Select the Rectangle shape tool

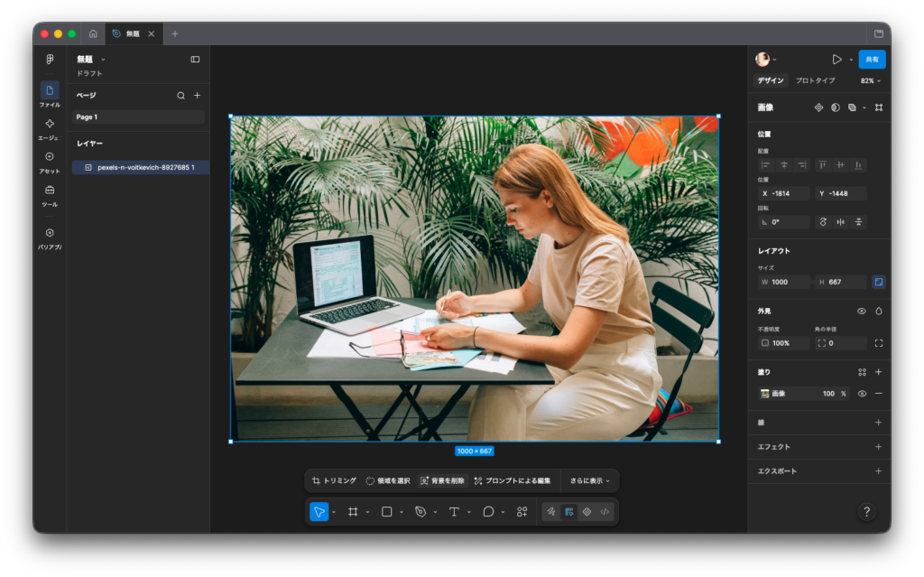click(x=386, y=511)
